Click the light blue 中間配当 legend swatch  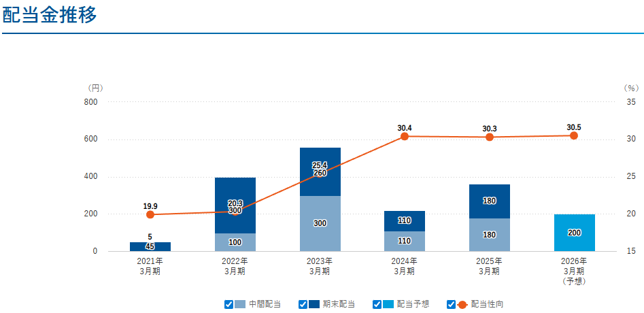coord(240,304)
